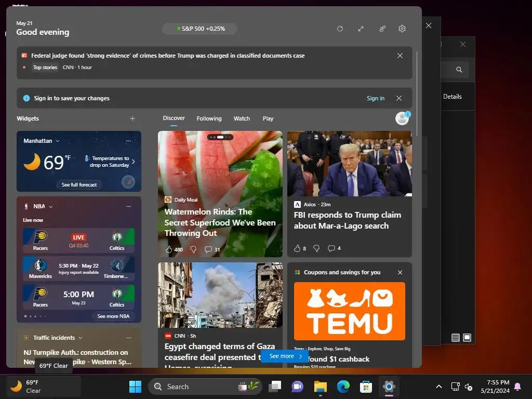The width and height of the screenshot is (532, 399).
Task: Open the Windows Start menu
Action: 135,387
